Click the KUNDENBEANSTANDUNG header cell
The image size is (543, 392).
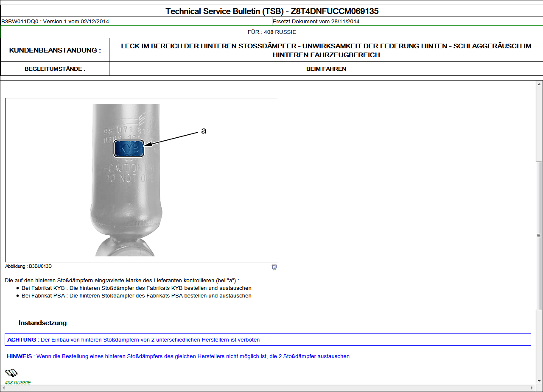click(x=55, y=50)
